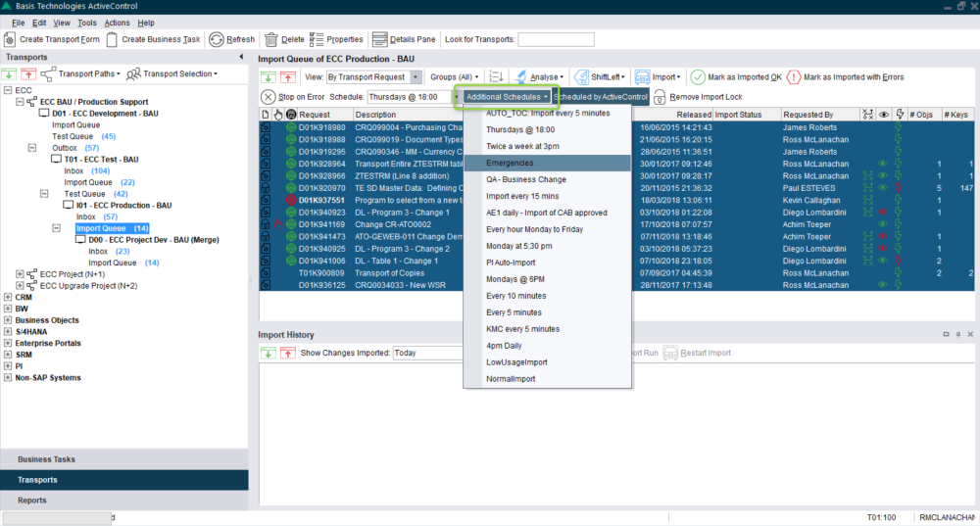980x526 pixels.
Task: Select the LowUsageImport schedule entry
Action: click(x=548, y=362)
